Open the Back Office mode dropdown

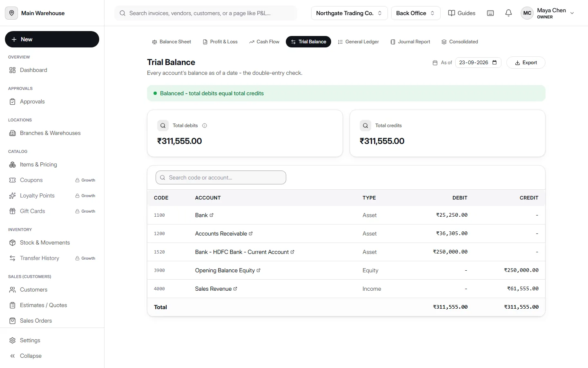point(416,13)
